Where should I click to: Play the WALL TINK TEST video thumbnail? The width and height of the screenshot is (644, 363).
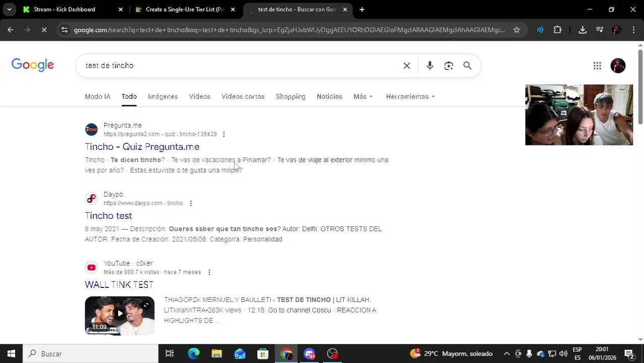[x=119, y=316]
